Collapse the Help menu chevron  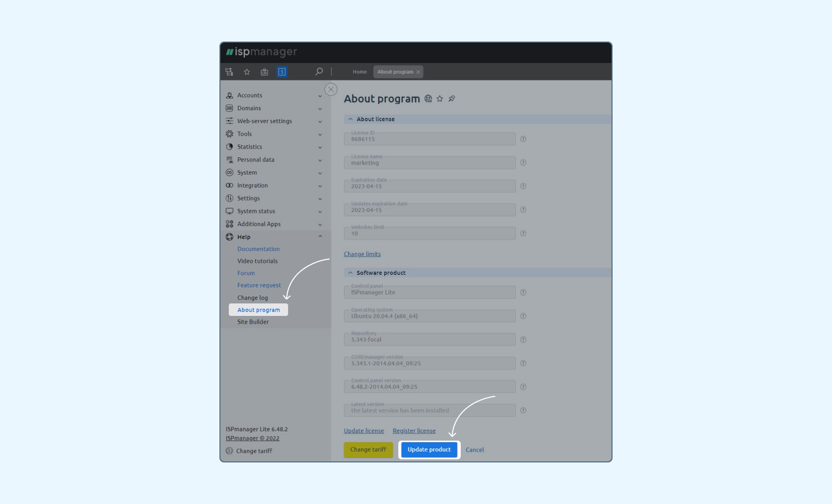(x=320, y=236)
